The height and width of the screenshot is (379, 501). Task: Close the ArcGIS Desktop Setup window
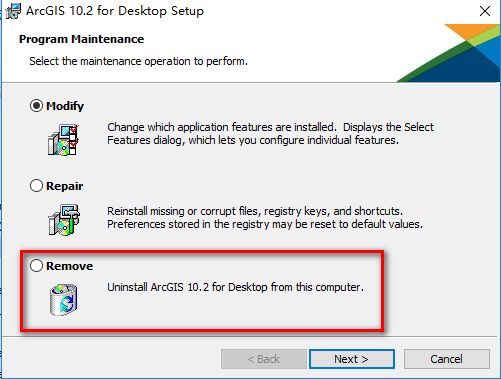tap(485, 11)
